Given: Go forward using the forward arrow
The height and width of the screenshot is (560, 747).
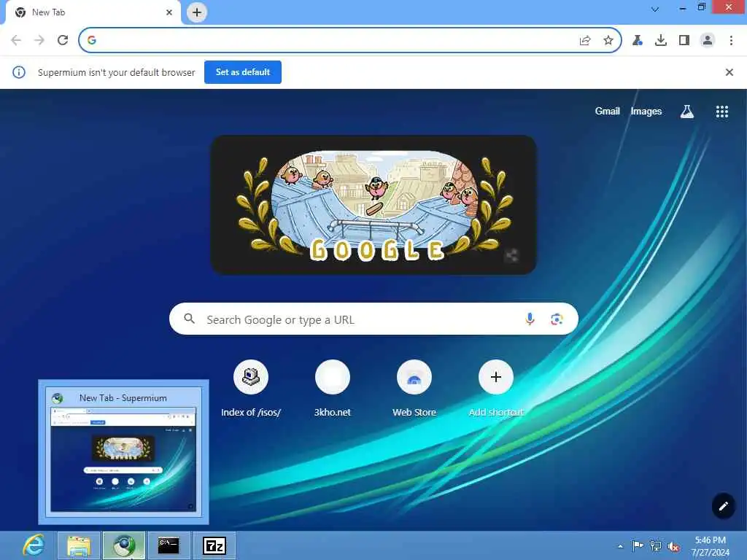Looking at the screenshot, I should tap(39, 40).
